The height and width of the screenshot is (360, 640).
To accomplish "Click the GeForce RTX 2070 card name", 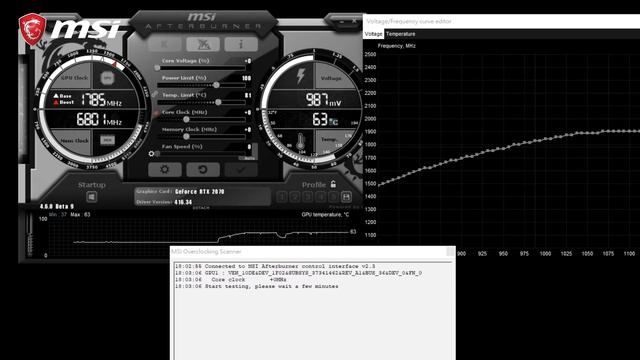I will [x=200, y=191].
